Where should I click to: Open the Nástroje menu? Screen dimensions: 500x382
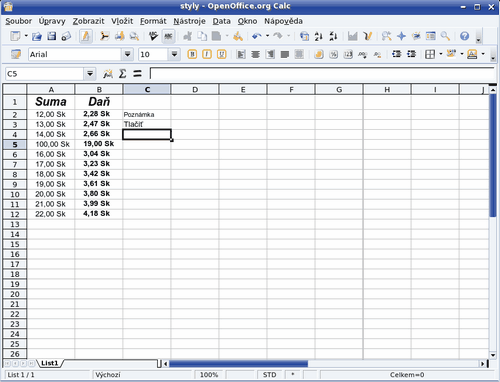tap(189, 21)
